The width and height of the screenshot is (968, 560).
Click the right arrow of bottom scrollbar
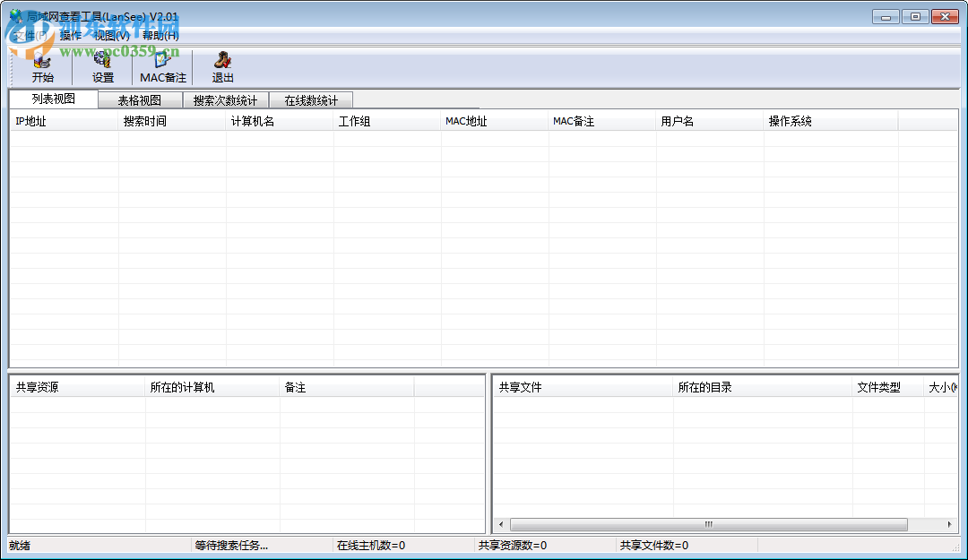949,524
